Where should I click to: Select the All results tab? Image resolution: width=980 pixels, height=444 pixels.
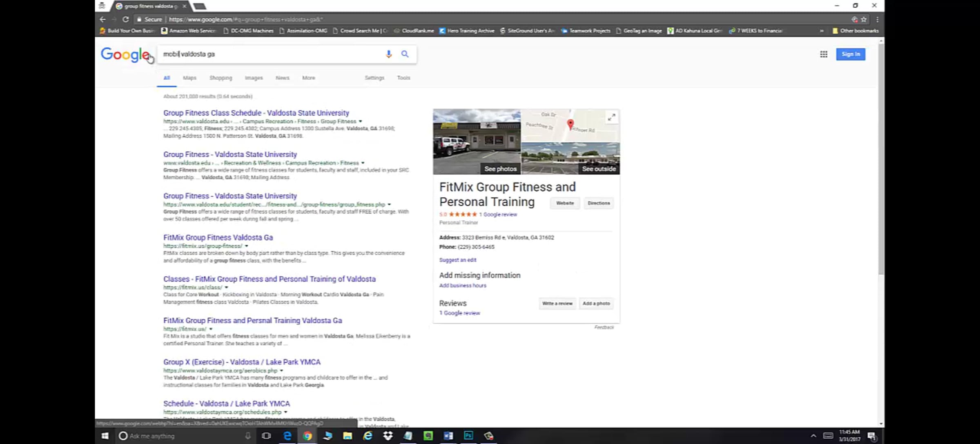click(x=167, y=78)
